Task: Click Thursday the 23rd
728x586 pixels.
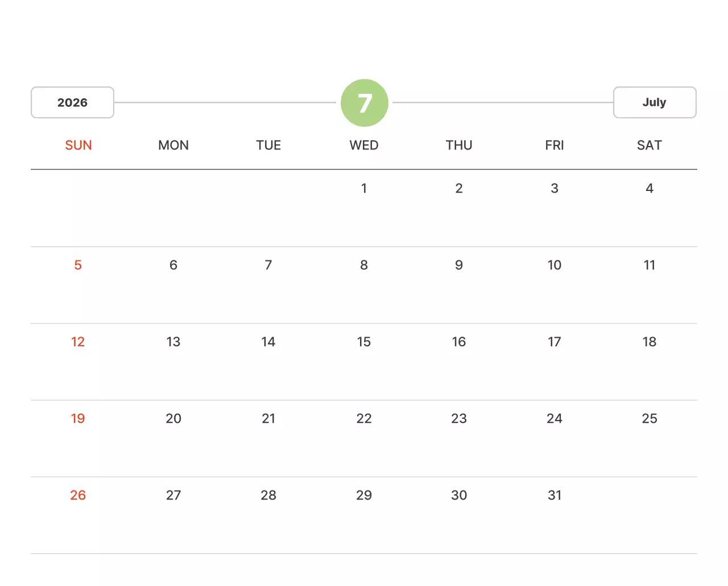Action: [458, 419]
